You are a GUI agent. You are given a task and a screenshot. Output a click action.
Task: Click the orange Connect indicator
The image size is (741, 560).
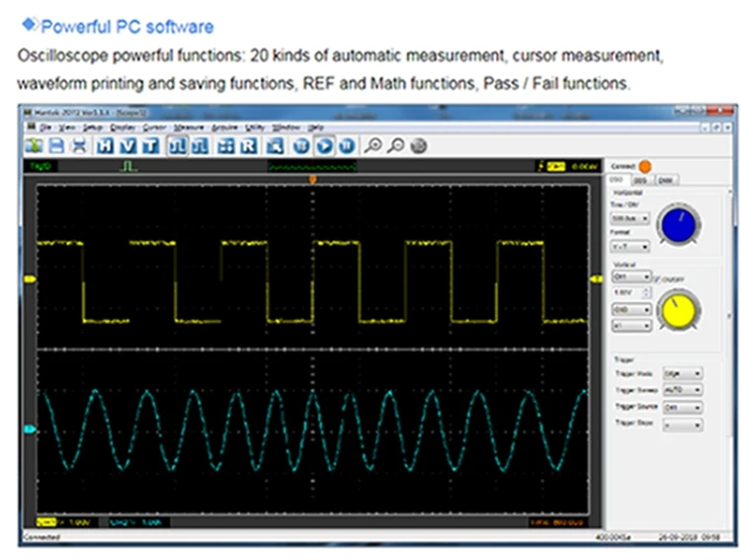click(645, 166)
